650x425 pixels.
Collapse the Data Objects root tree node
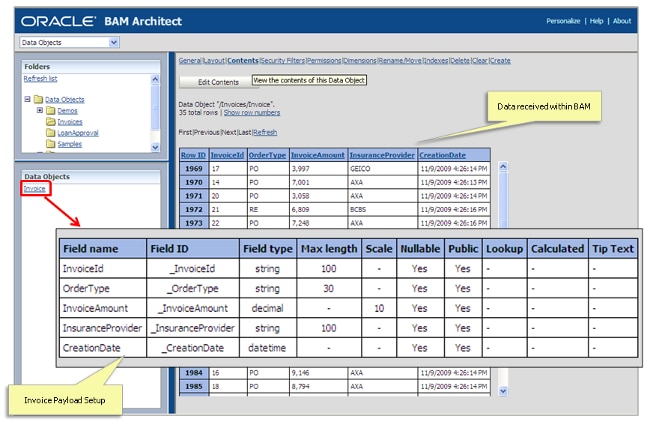[26, 100]
